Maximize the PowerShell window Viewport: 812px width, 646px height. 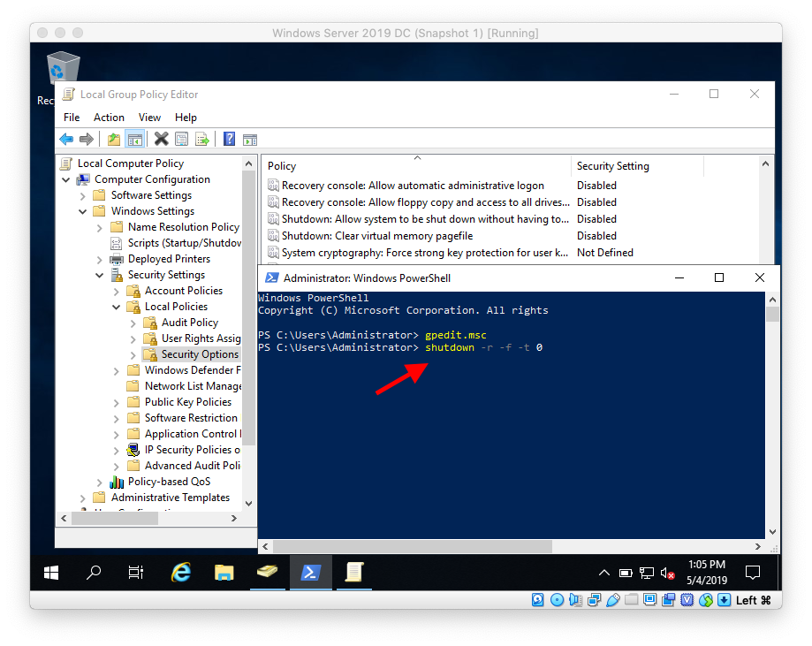719,278
